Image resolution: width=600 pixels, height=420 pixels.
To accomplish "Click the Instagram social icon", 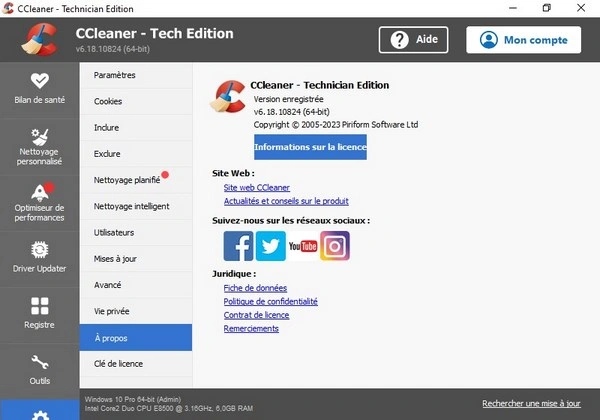I will [334, 246].
